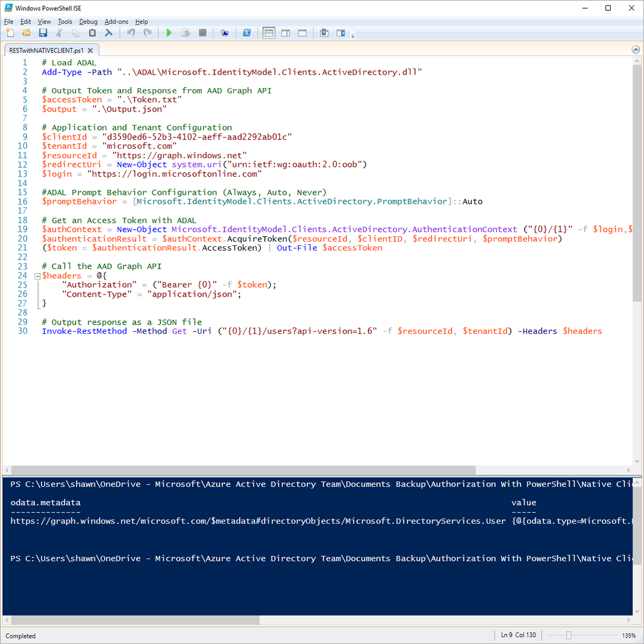This screenshot has height=644, width=644.
Task: Click the script pane vertical scrollbar thumb
Action: click(x=637, y=184)
